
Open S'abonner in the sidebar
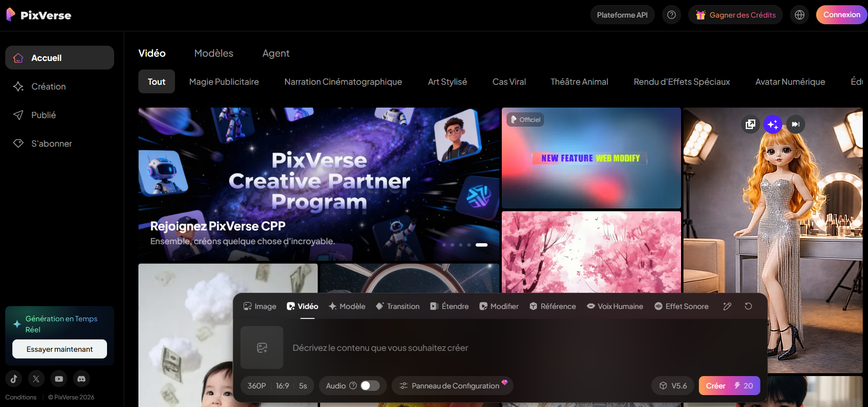tap(59, 143)
